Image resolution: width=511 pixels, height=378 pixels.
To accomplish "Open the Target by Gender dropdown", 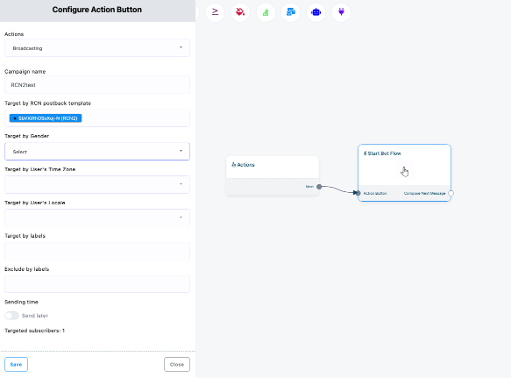I will click(97, 152).
